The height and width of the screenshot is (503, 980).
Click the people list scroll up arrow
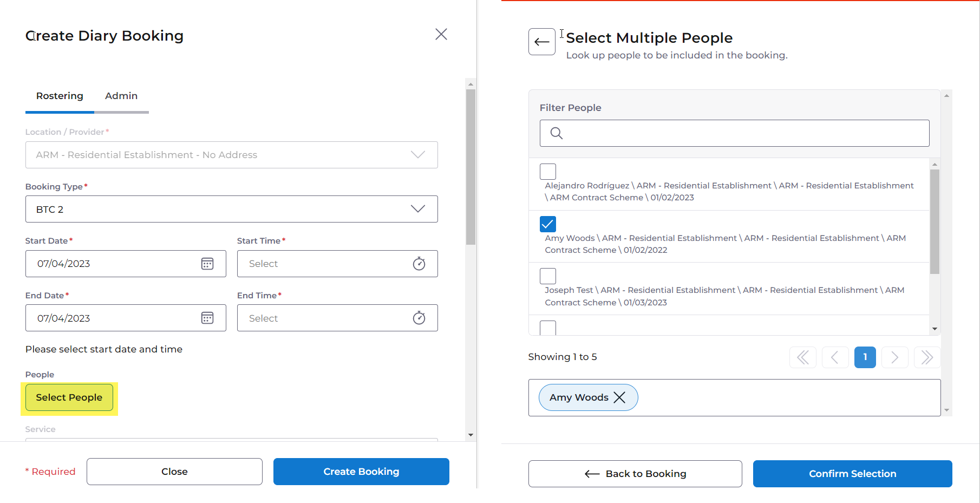[x=935, y=164]
